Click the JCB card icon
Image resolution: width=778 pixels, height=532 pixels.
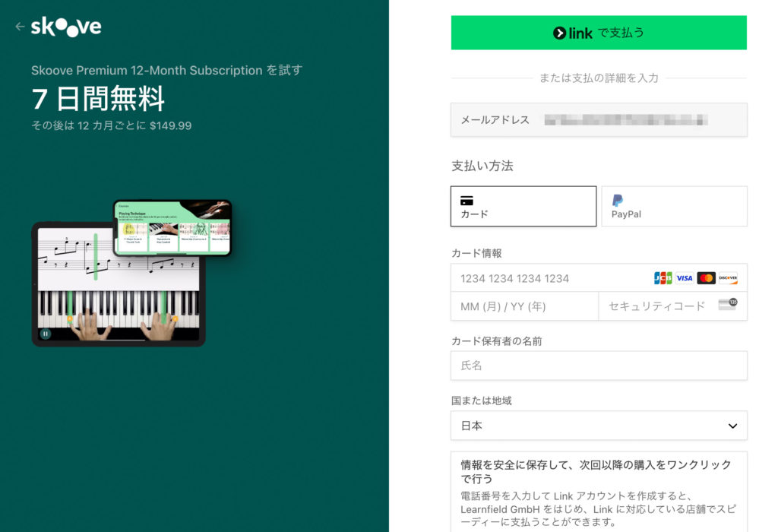tap(663, 278)
